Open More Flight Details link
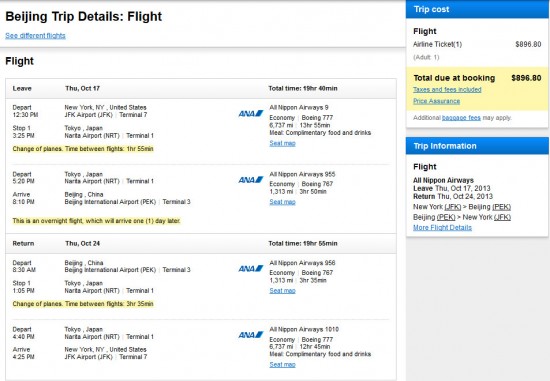This screenshot has width=550, height=381. tap(442, 227)
